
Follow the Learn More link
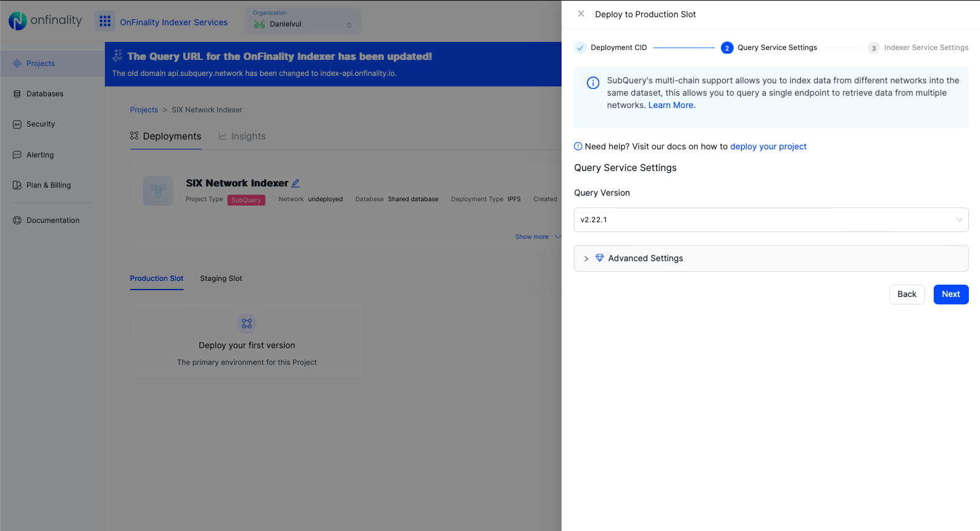click(x=671, y=106)
